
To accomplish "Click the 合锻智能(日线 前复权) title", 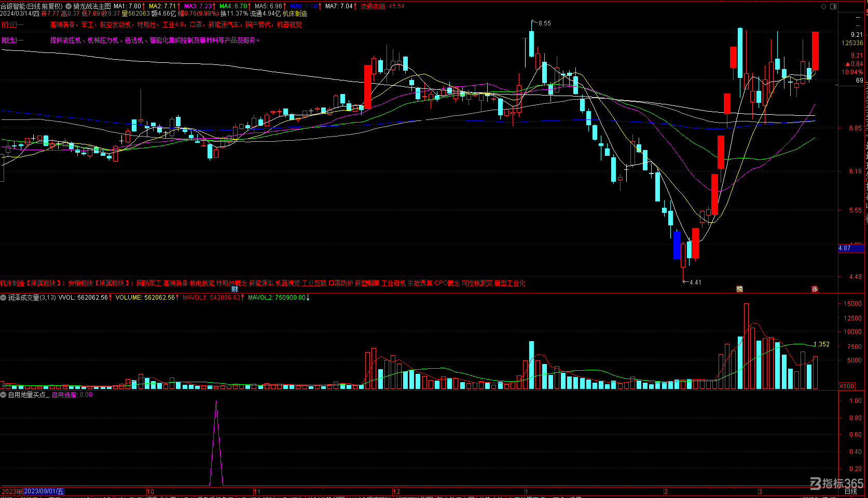I will pos(32,6).
